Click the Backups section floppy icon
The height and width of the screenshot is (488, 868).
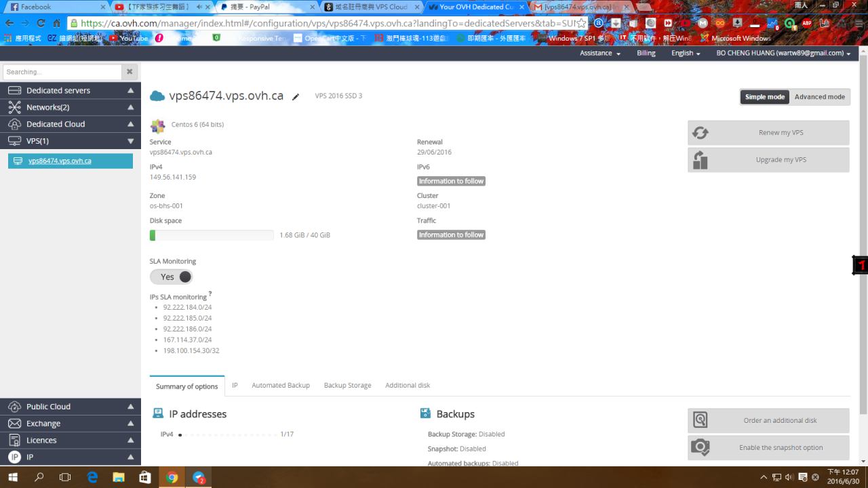(x=426, y=413)
